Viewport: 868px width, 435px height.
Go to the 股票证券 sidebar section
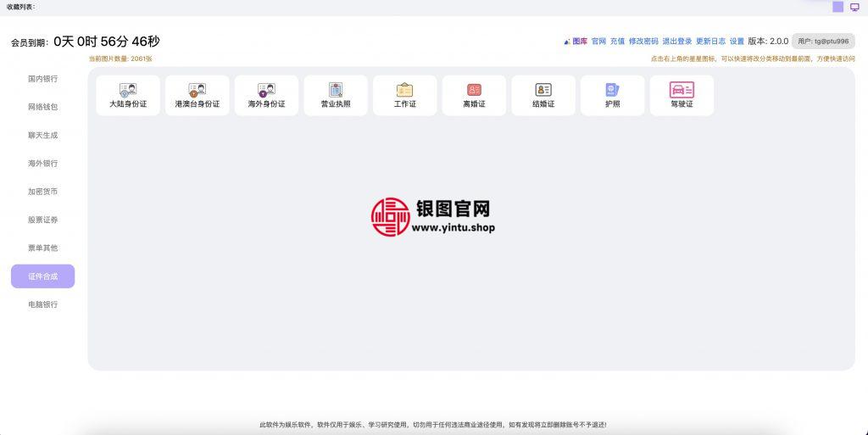coord(42,220)
